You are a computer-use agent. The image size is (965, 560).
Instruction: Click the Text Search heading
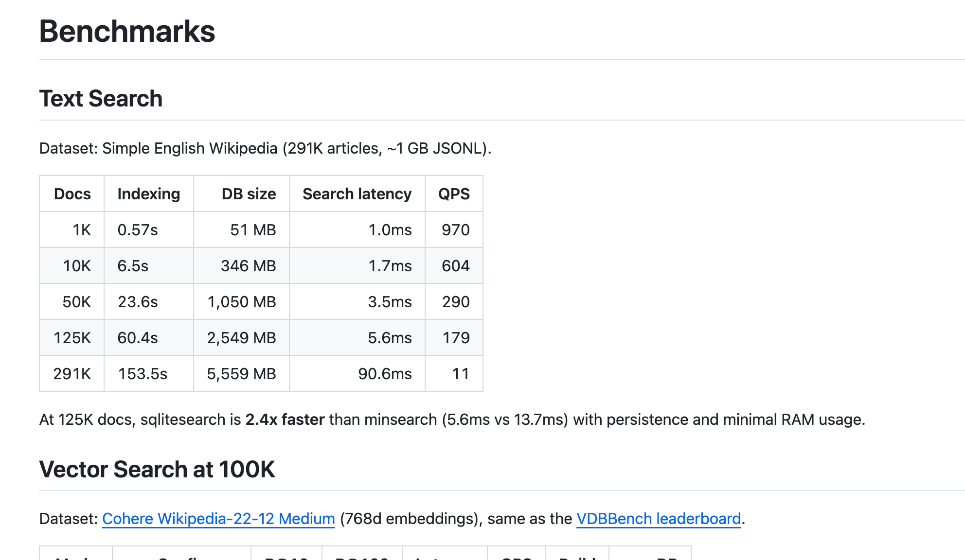101,99
